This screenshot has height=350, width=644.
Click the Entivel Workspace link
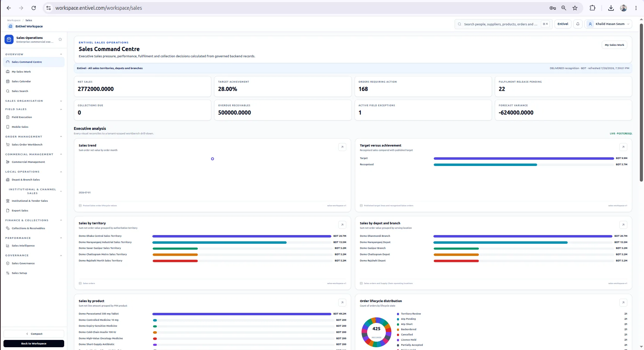25,26
